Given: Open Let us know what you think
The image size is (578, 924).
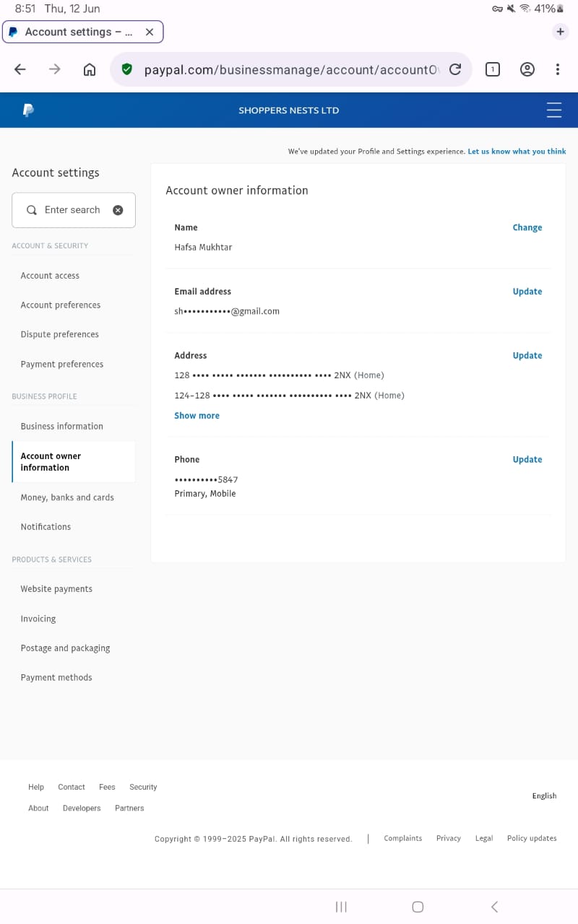Looking at the screenshot, I should pos(517,152).
